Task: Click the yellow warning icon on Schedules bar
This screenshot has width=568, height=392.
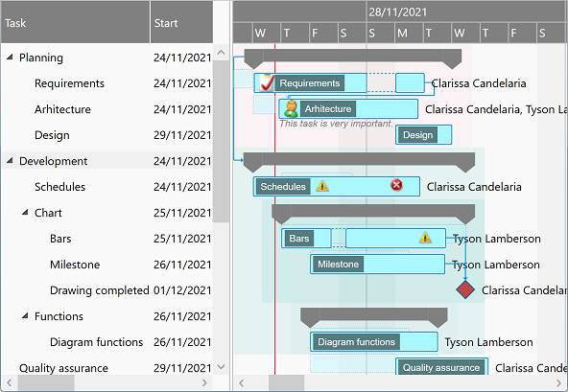Action: click(x=322, y=186)
